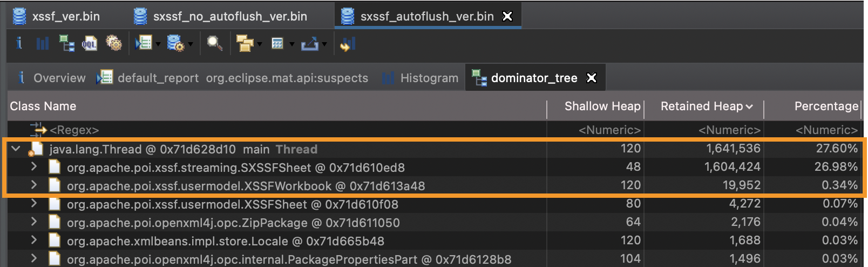
Task: Click the calculate retained size icon
Action: point(277,43)
